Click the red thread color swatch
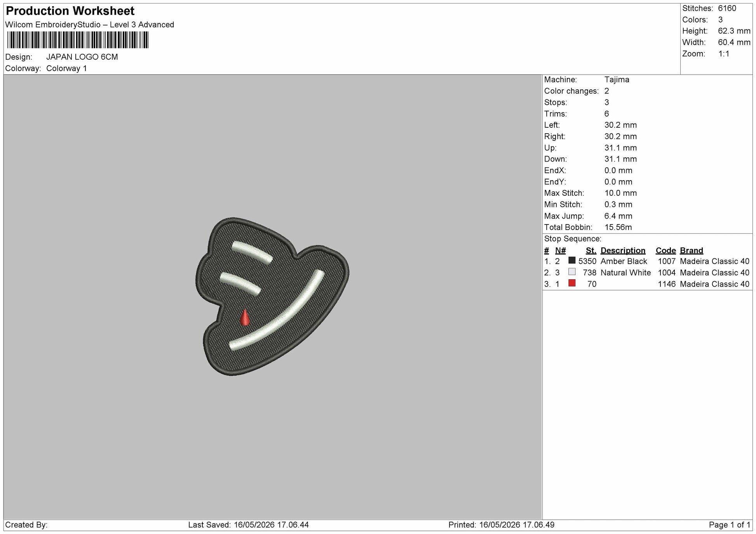 571,283
